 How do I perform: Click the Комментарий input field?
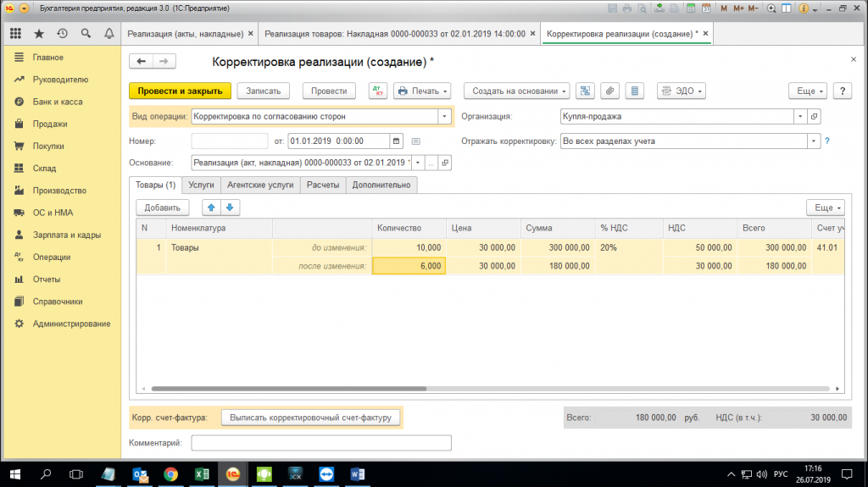[321, 443]
